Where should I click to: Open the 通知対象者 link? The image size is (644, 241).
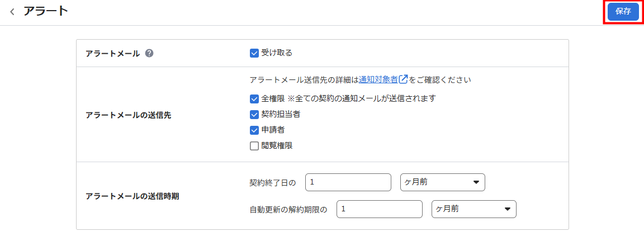378,79
